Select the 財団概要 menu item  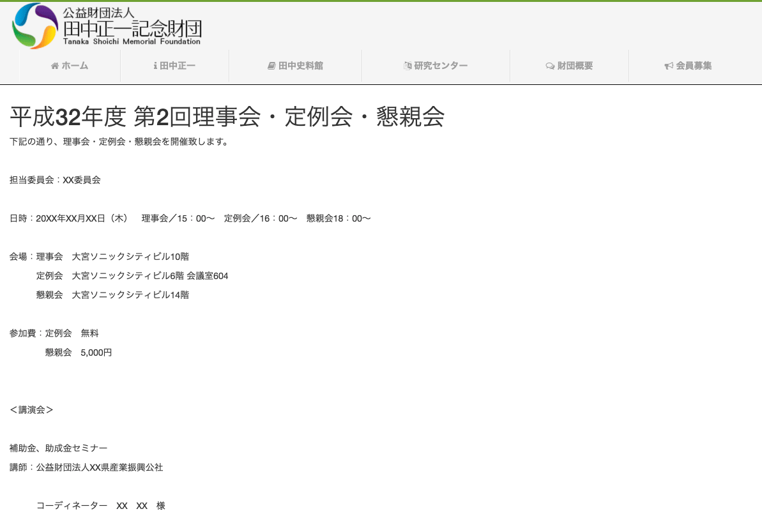pos(569,66)
